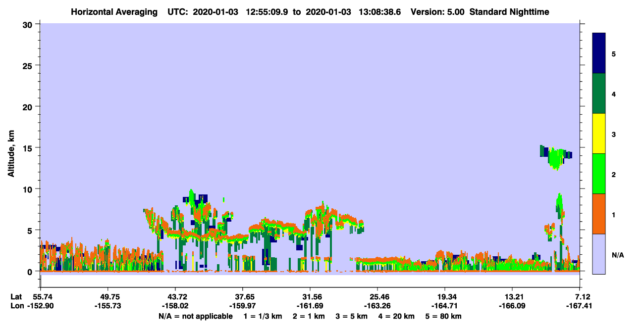This screenshot has height=330, width=644.
Task: Click the colorbar label 3
Action: pos(614,134)
